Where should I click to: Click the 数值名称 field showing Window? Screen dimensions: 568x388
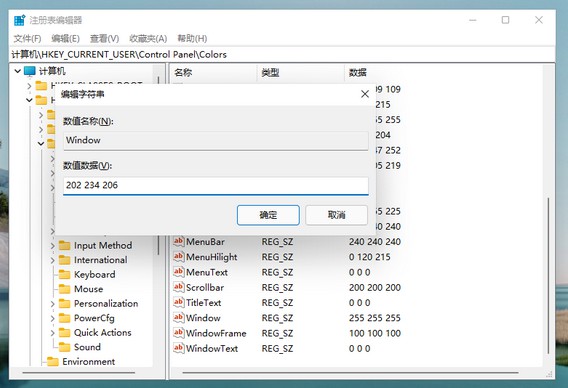(216, 141)
